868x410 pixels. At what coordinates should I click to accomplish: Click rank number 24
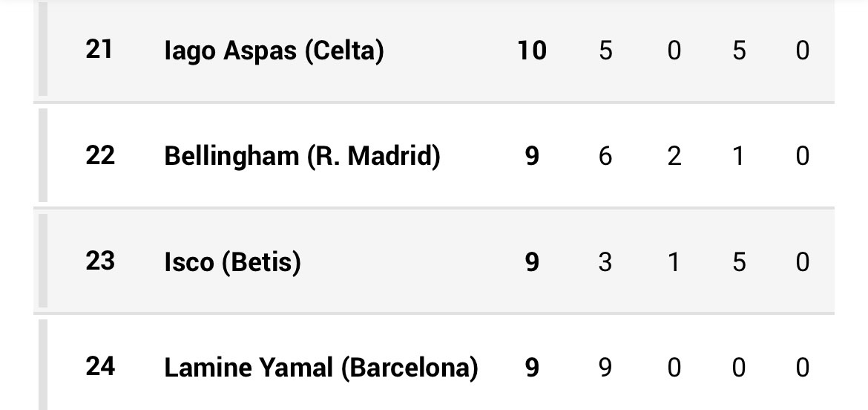(x=99, y=367)
